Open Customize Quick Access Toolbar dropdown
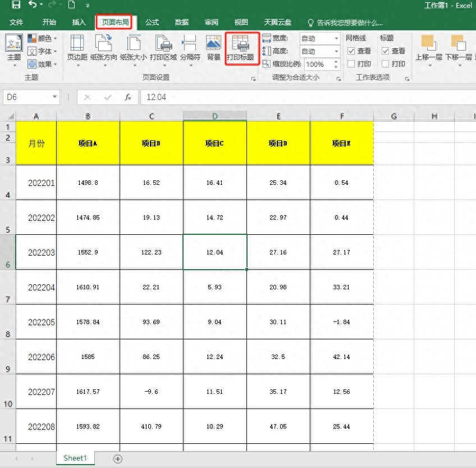 [88, 6]
